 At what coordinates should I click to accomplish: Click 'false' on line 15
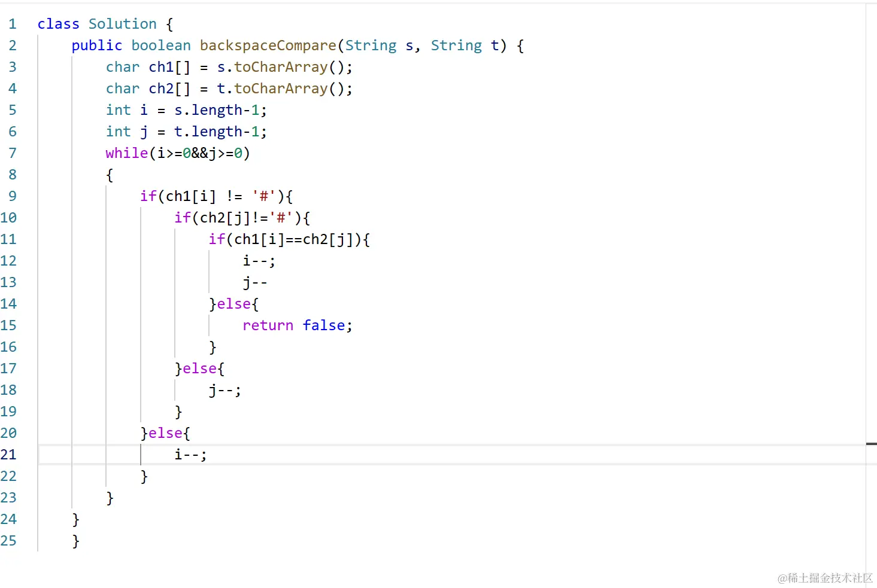[x=323, y=325]
